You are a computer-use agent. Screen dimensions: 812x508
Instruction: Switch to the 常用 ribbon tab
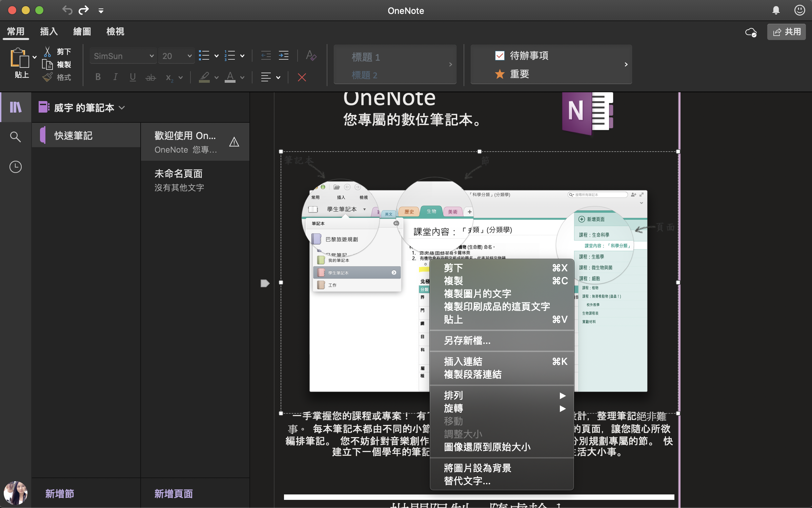coord(16,32)
